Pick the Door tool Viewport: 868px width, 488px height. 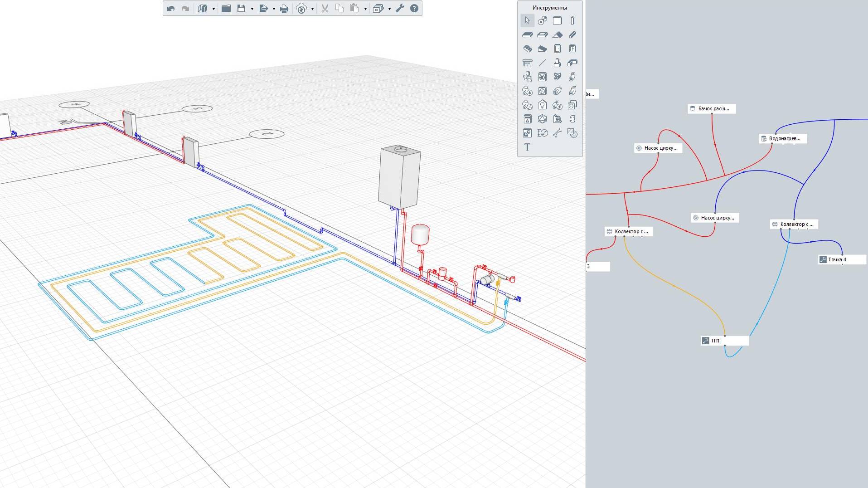(558, 49)
